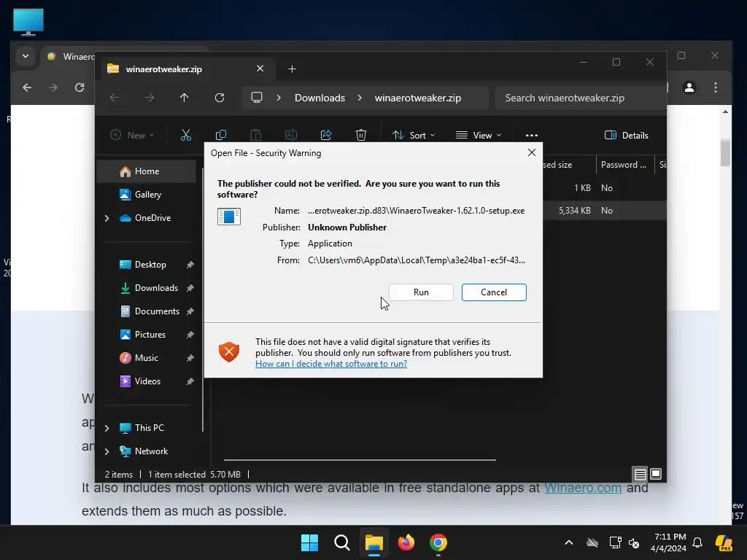The width and height of the screenshot is (747, 560).
Task: Click the PC icon in the address bar
Action: [x=257, y=98]
